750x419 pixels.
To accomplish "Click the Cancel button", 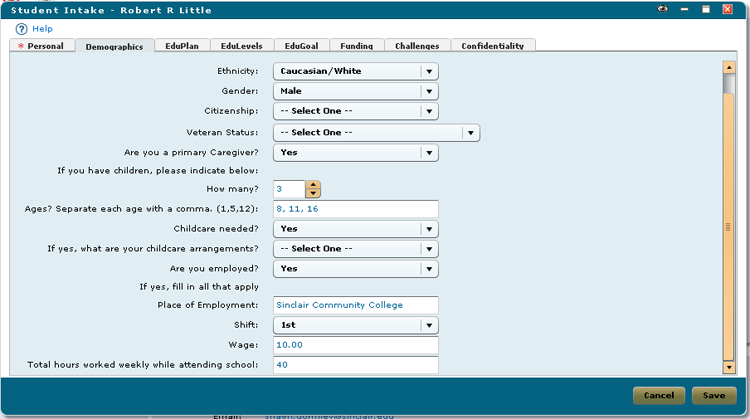I will pos(658,395).
